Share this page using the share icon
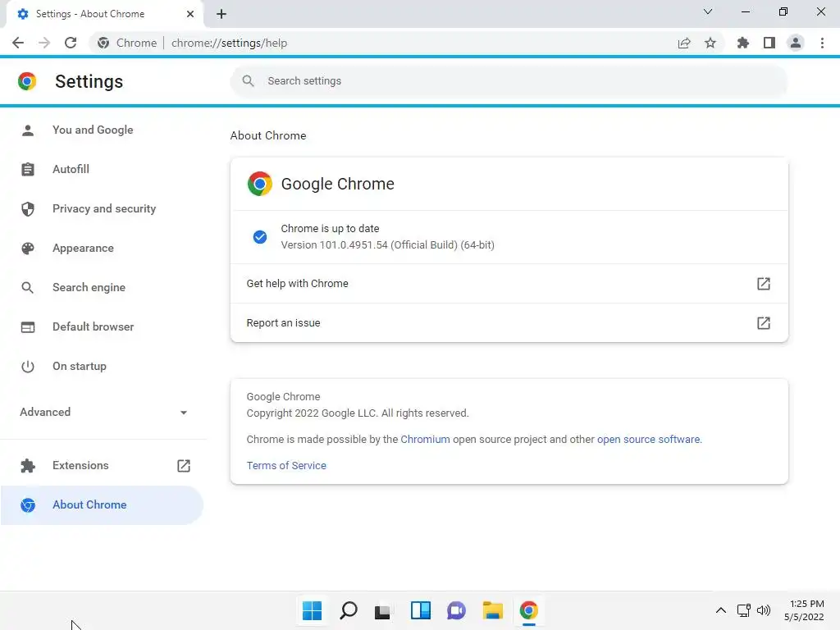The height and width of the screenshot is (630, 840). 684,43
